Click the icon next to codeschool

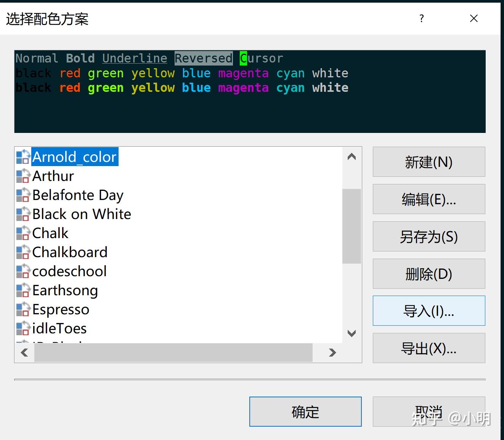click(22, 271)
